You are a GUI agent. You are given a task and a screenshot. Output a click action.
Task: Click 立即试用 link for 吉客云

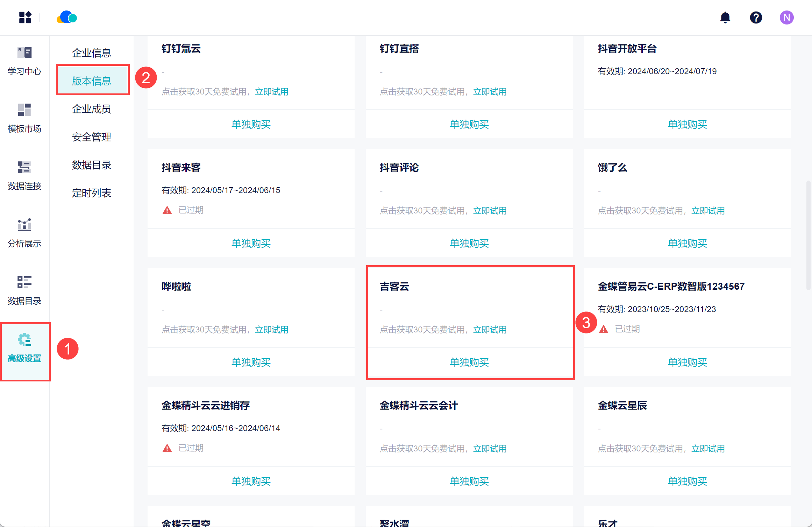click(490, 330)
